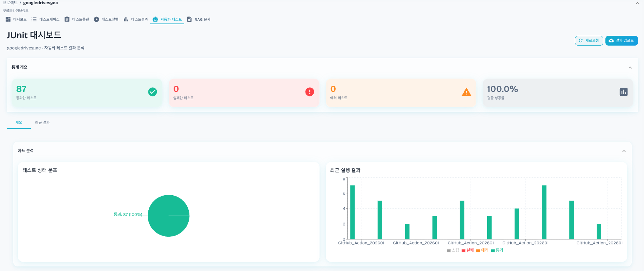Select the 자동화 테스트 tab

(x=167, y=19)
